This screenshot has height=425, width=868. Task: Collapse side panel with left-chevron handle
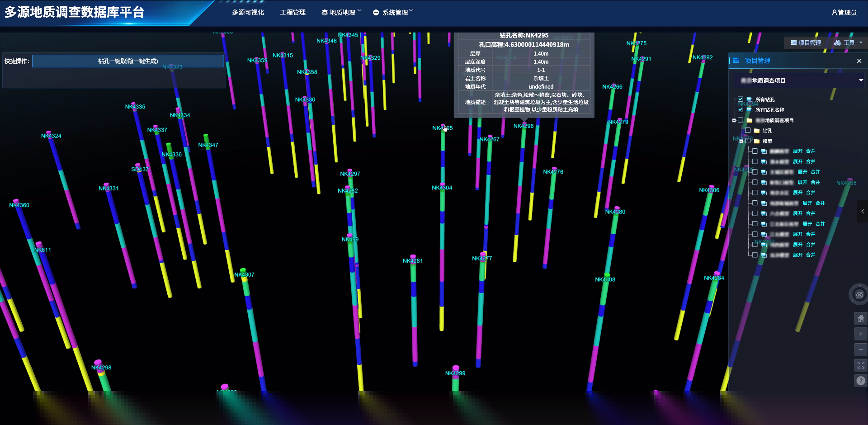pos(863,211)
